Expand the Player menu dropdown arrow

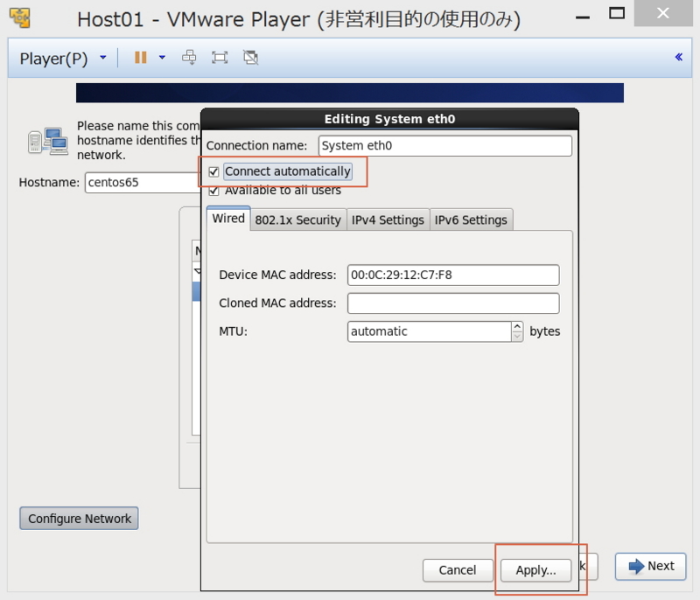click(x=103, y=58)
